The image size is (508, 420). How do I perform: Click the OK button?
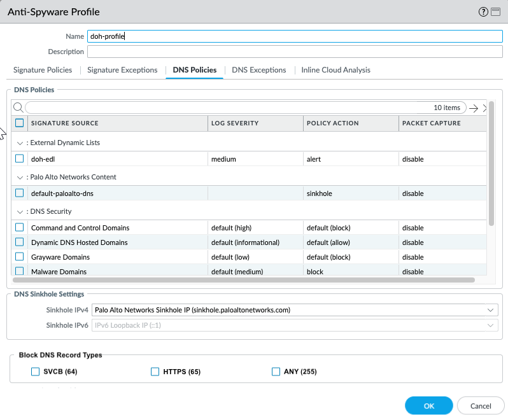(x=428, y=405)
